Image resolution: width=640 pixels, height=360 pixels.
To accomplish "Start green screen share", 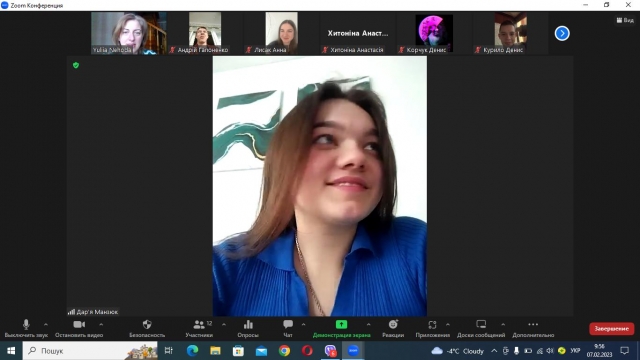I will coord(341,328).
